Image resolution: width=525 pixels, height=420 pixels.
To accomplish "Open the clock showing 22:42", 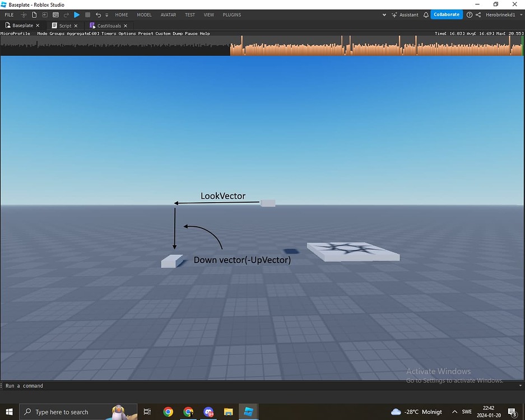I will [489, 412].
